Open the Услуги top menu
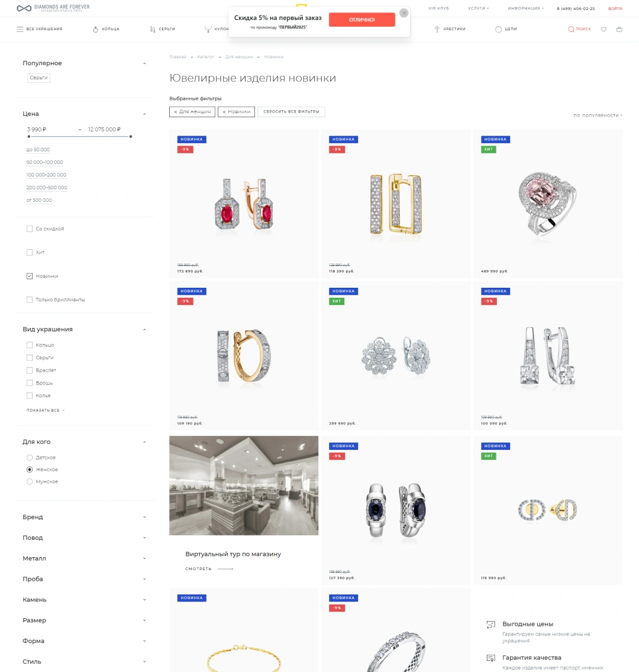 point(479,8)
